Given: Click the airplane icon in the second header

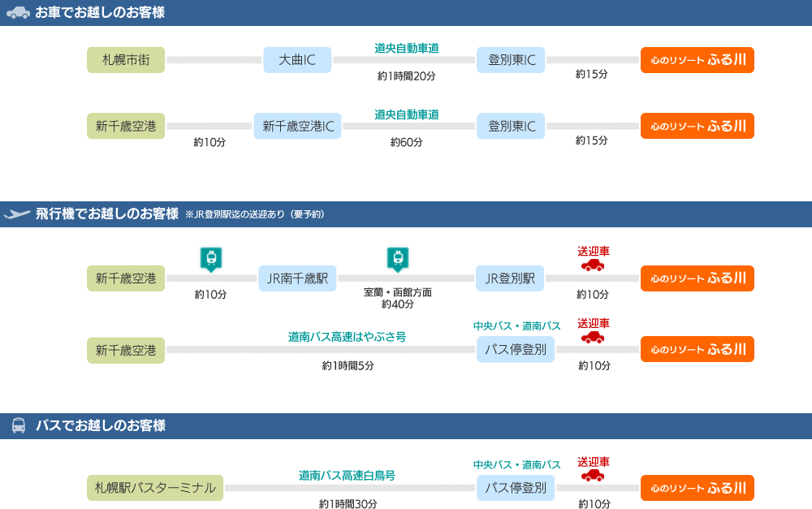Looking at the screenshot, I should (x=17, y=214).
